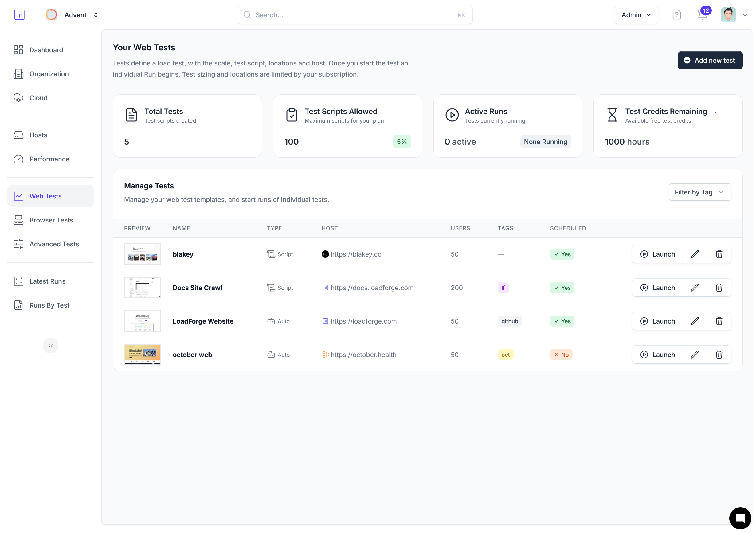The image size is (756, 534).
Task: Collapse the sidebar with double chevron
Action: click(50, 346)
